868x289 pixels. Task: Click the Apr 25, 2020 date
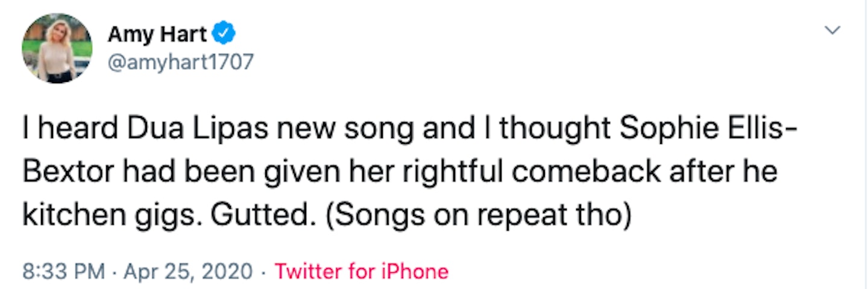[x=189, y=272]
